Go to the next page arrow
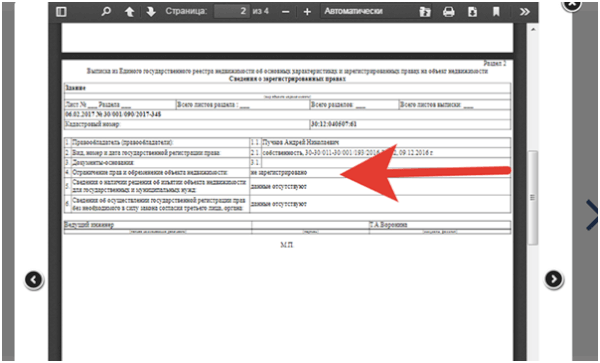Screen dimensions: 600x363 (151, 12)
